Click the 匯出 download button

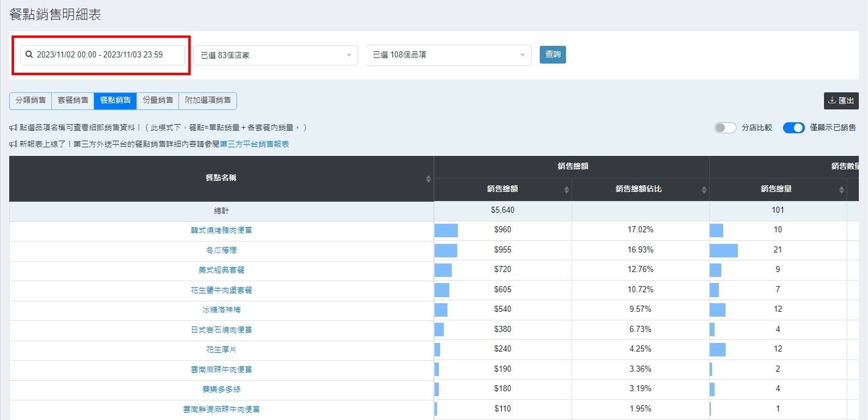click(840, 101)
